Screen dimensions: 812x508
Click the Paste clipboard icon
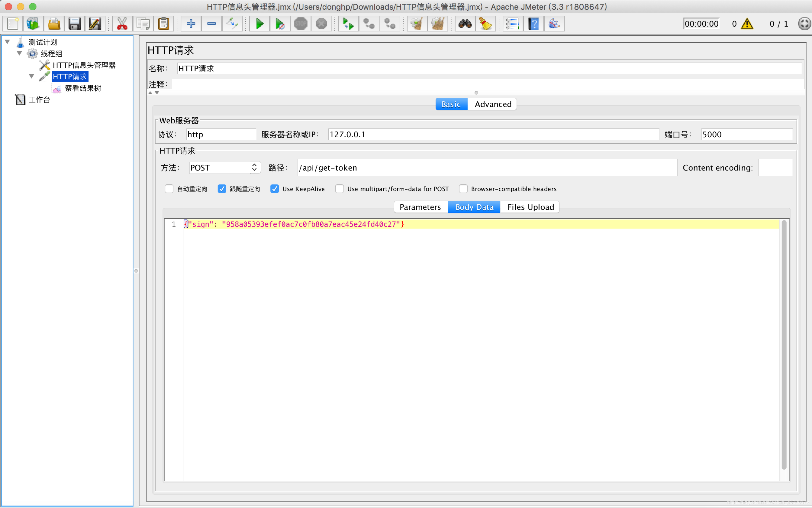click(163, 24)
